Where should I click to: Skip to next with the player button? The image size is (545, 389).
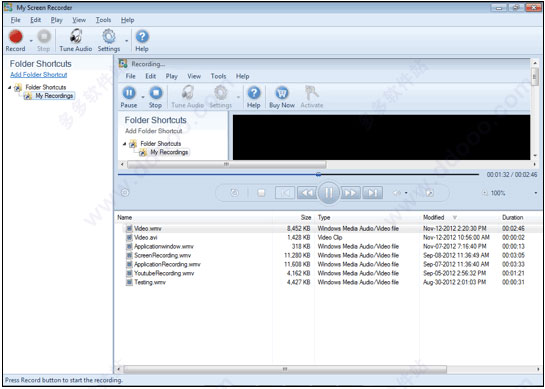[373, 193]
